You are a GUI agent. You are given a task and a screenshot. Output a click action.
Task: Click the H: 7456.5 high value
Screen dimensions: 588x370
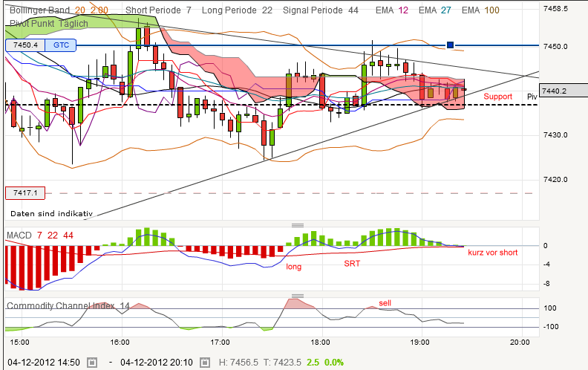pyautogui.click(x=238, y=363)
